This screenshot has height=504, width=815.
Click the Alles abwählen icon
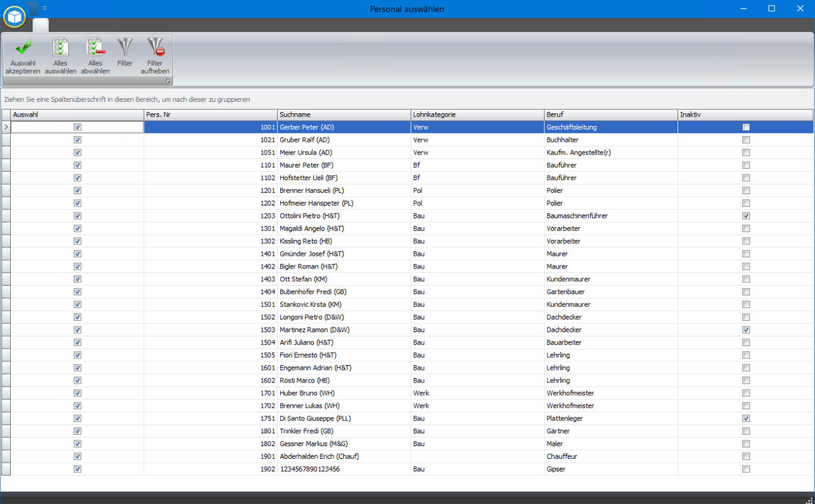pos(95,48)
